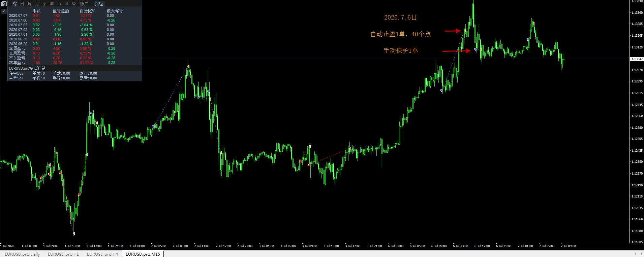Select the 2020.07.07 row date

[x=18, y=15]
